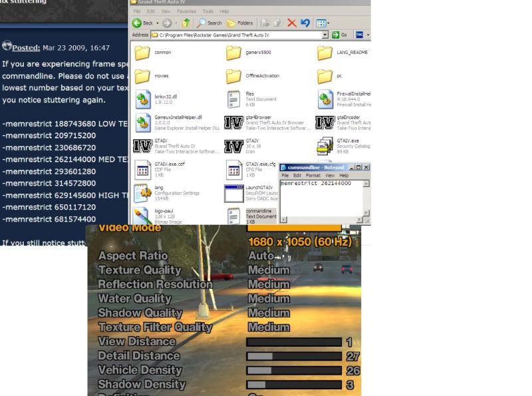Viewport: 532px width, 396px height.
Task: Select the lang configuration settings file
Action: 166,193
